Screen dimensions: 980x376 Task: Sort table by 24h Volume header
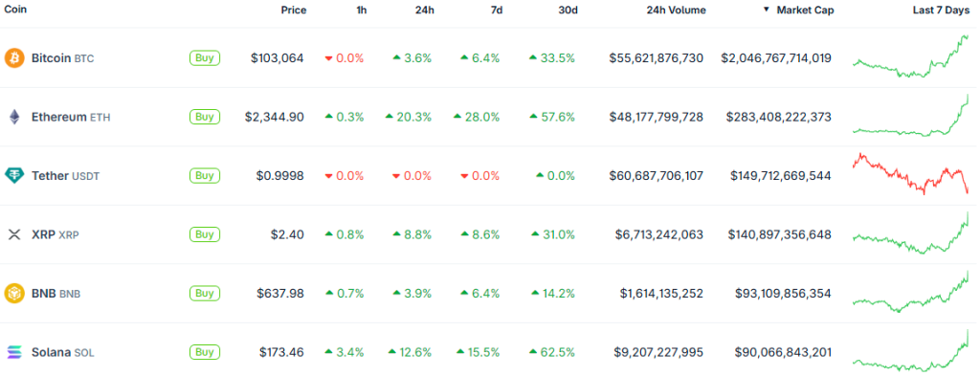tap(677, 10)
